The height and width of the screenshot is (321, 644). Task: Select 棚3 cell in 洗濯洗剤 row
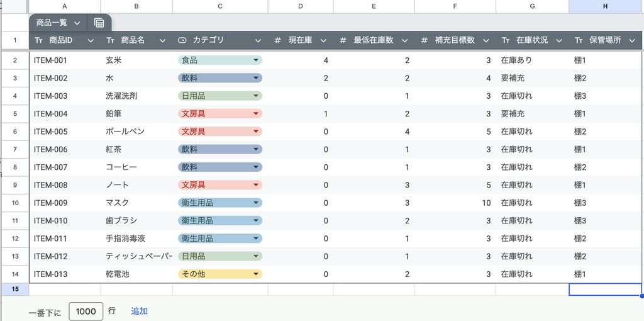click(606, 96)
